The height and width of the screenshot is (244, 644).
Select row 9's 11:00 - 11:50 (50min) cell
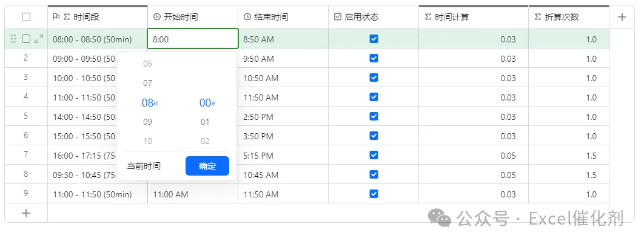pos(98,194)
